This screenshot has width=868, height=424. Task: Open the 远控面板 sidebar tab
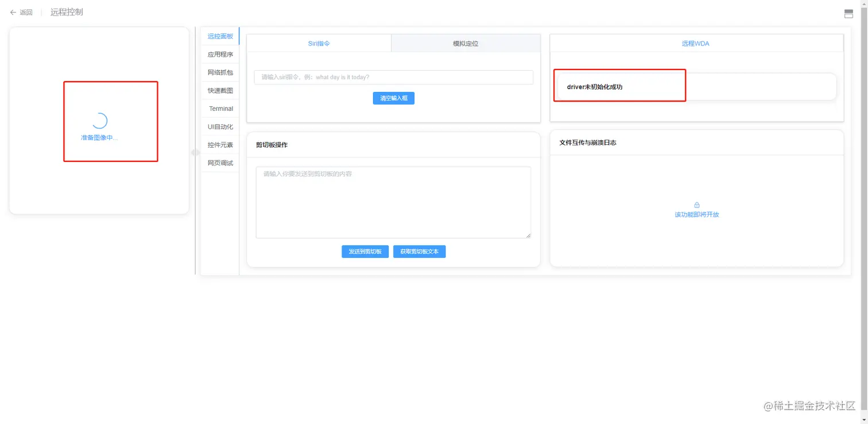(x=220, y=36)
